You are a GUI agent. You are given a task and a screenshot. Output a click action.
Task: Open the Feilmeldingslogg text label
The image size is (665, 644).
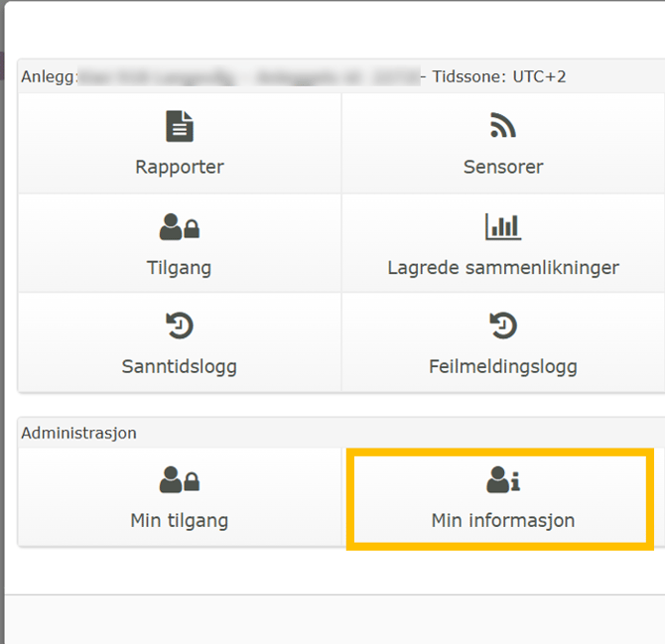click(503, 366)
